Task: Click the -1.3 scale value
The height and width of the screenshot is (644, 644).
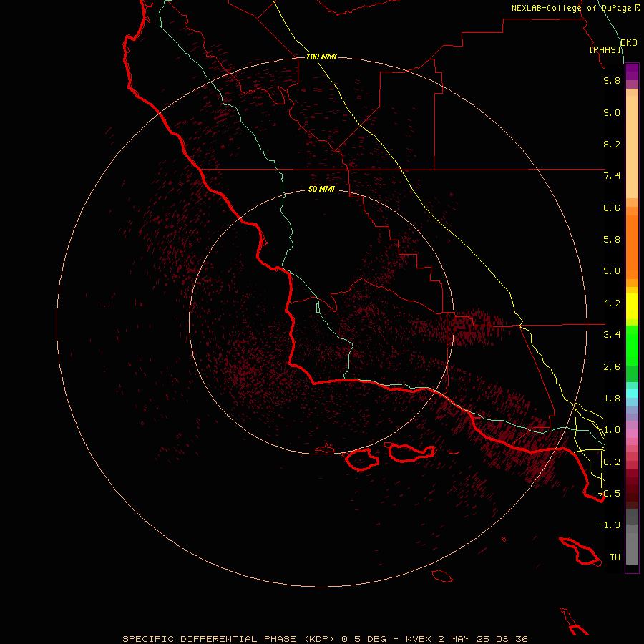Action: tap(610, 525)
